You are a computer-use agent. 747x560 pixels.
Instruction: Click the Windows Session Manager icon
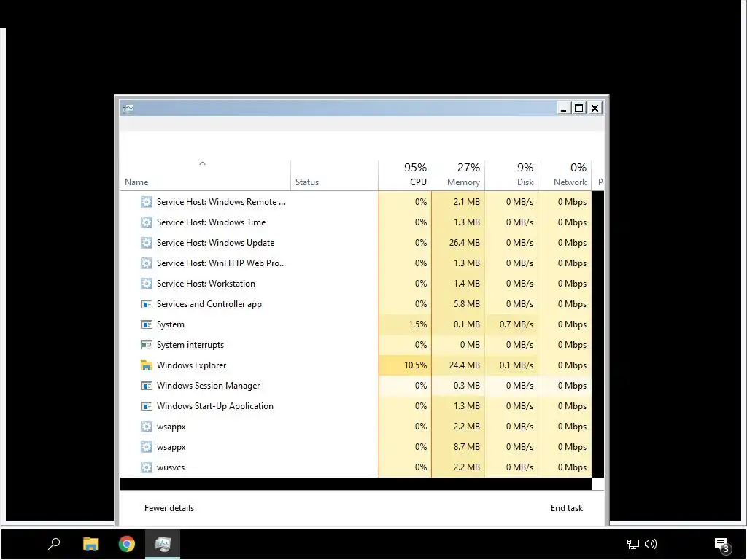coord(146,386)
